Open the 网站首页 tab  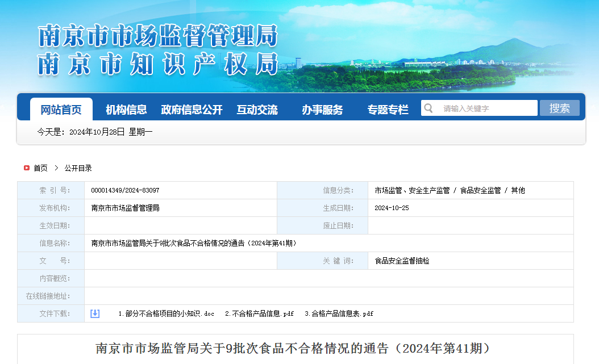tap(61, 110)
